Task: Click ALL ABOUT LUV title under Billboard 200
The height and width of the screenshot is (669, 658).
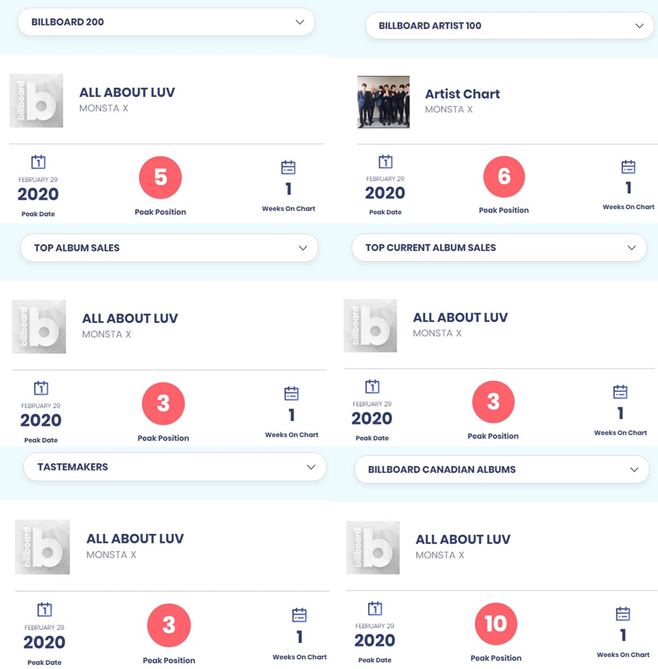Action: 127,93
